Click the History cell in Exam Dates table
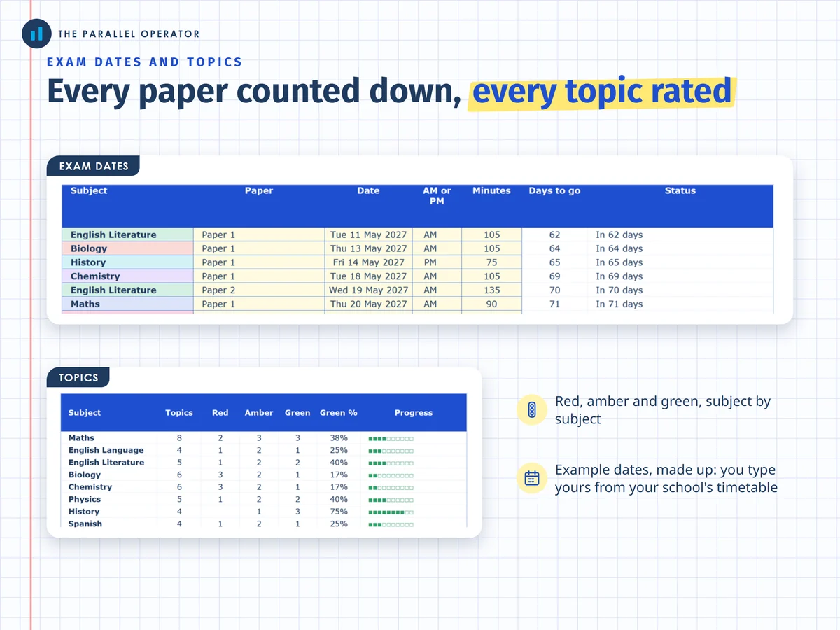 127,262
